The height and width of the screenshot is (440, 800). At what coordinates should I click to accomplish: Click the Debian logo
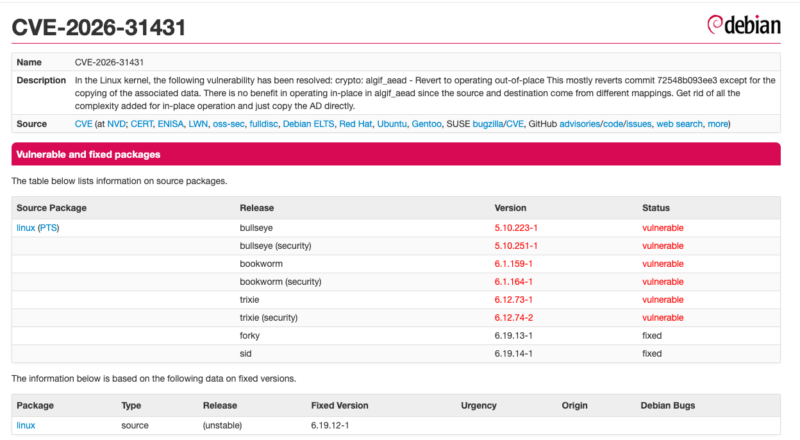coord(743,25)
